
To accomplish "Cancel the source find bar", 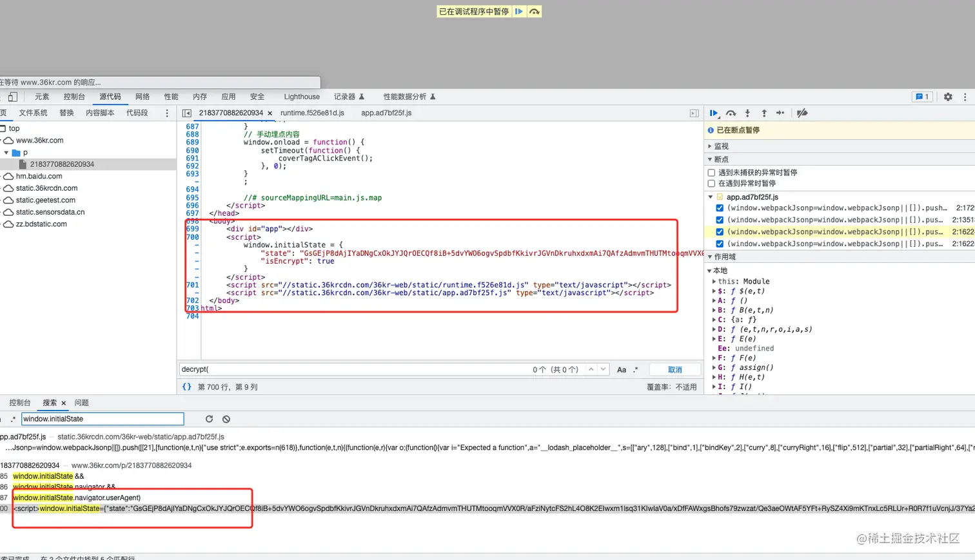I will click(x=675, y=370).
